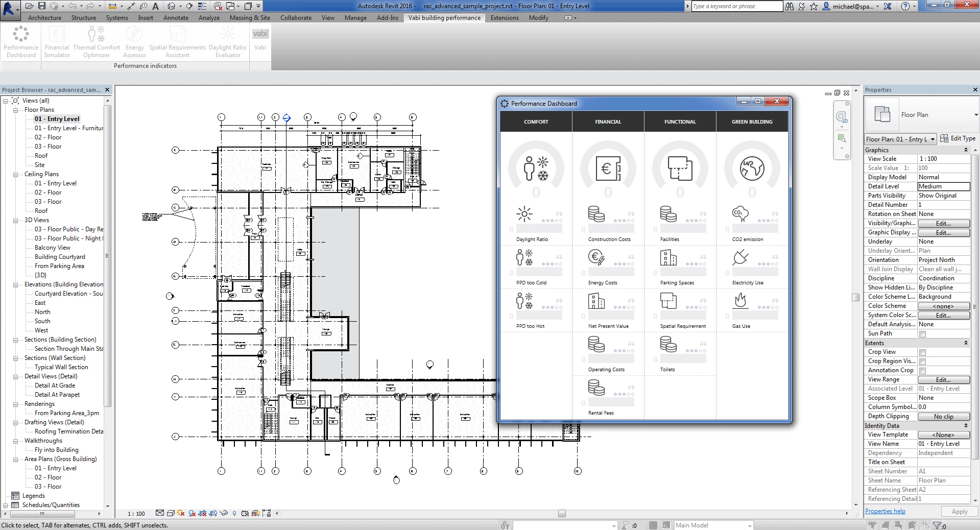This screenshot has height=530, width=980.
Task: Click the Undo arrow in quick-access toolbar
Action: (72, 6)
